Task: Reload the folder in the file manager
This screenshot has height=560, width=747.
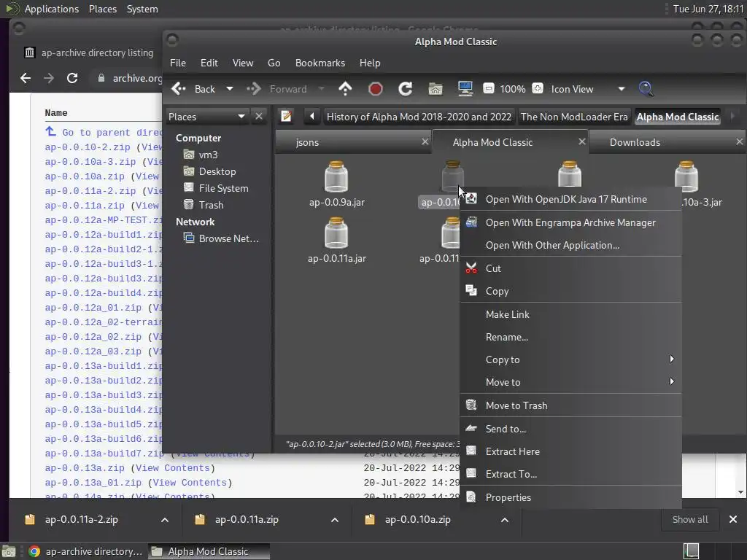Action: click(x=406, y=88)
